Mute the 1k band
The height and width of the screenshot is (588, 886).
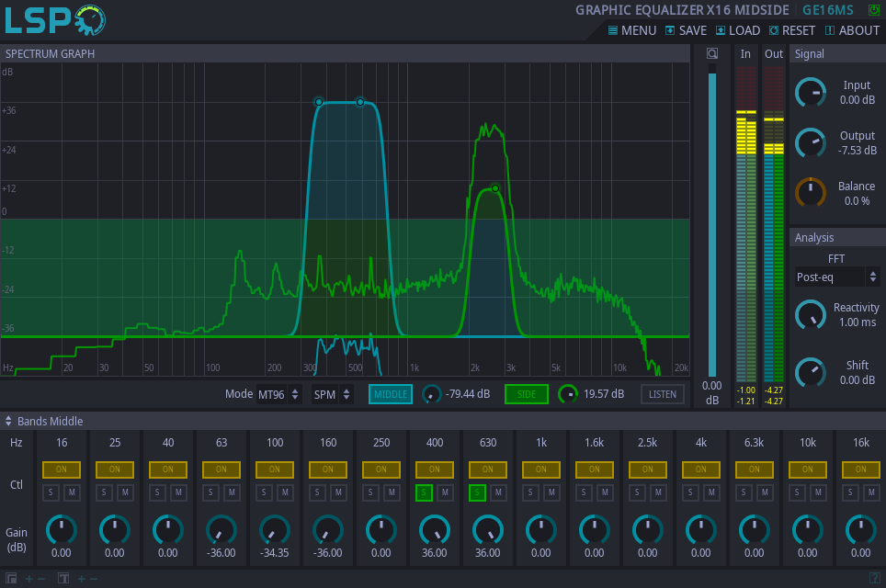coord(551,492)
